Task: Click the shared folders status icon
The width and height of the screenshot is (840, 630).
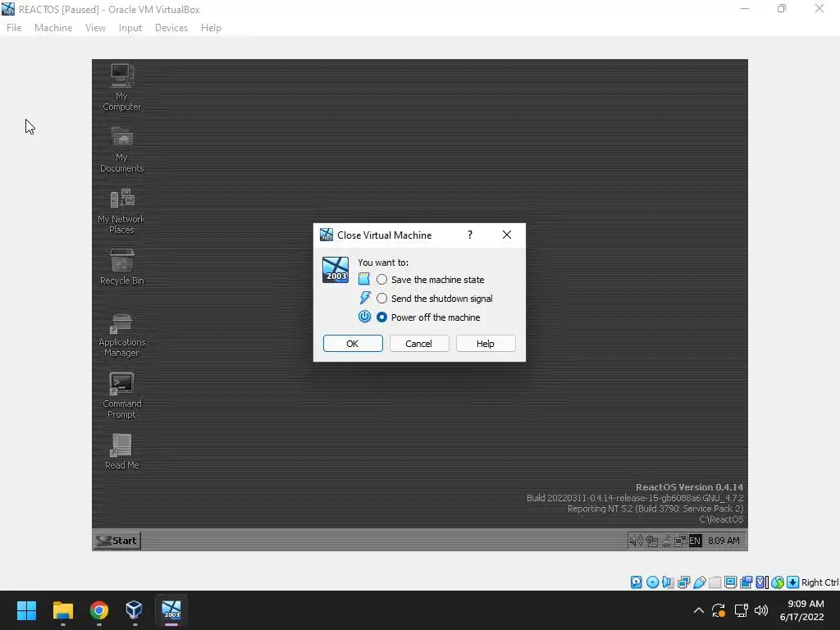Action: tap(714, 582)
